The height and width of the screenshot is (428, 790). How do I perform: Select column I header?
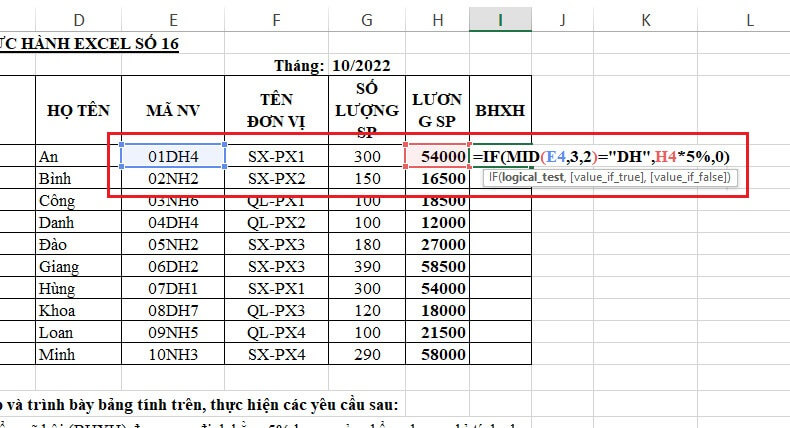(x=500, y=20)
